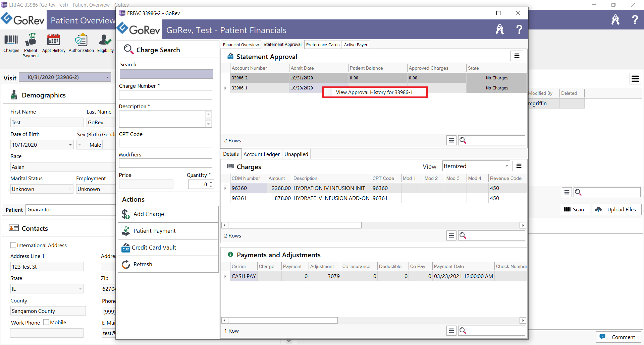Switch to Unapplied tab
644x345 pixels.
pyautogui.click(x=296, y=154)
